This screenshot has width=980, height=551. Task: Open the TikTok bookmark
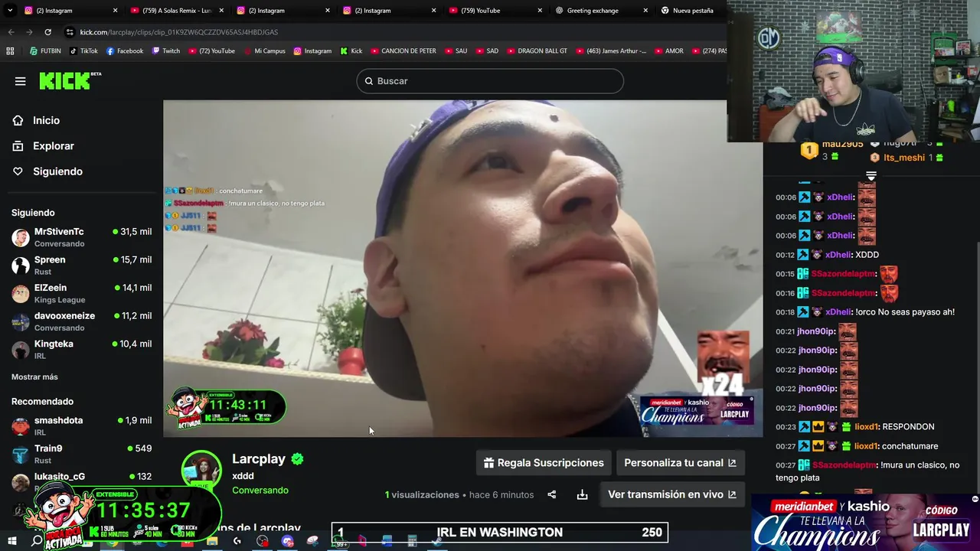click(83, 51)
